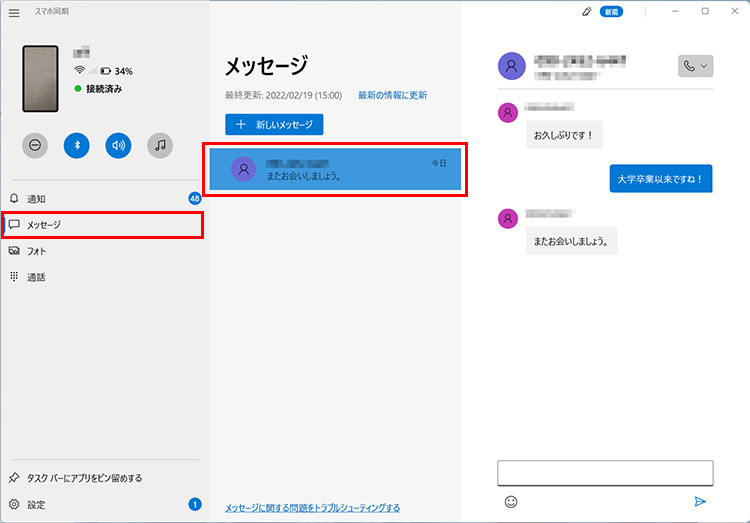Open メッセージに関する問題をトラブルシューティングする link
Image resolution: width=750 pixels, height=523 pixels.
point(312,508)
